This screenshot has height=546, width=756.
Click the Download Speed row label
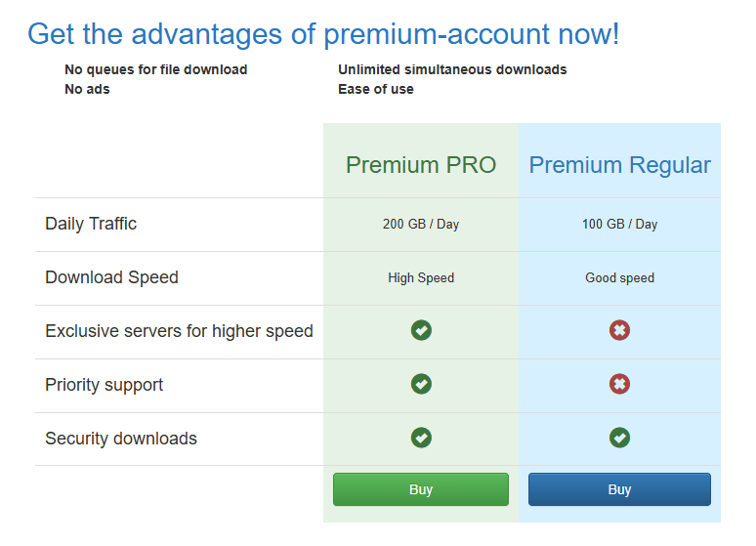111,277
